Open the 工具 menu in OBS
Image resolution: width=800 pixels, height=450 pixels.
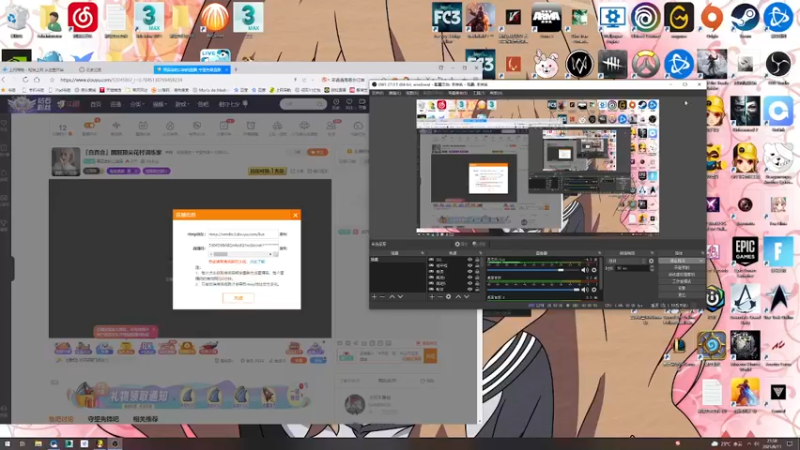[x=479, y=93]
